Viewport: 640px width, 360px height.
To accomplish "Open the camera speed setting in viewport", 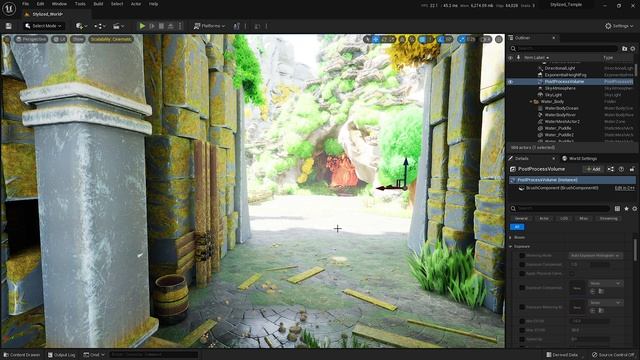I will 486,40.
